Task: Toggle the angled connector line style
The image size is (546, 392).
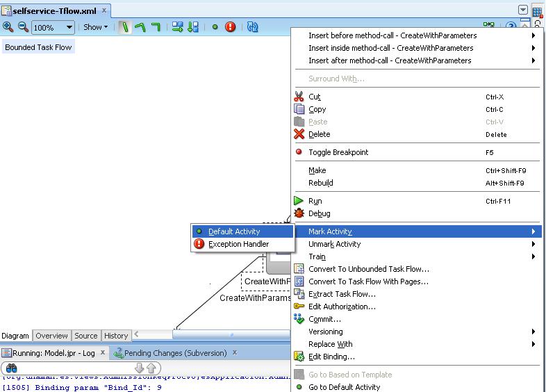Action: [x=140, y=28]
